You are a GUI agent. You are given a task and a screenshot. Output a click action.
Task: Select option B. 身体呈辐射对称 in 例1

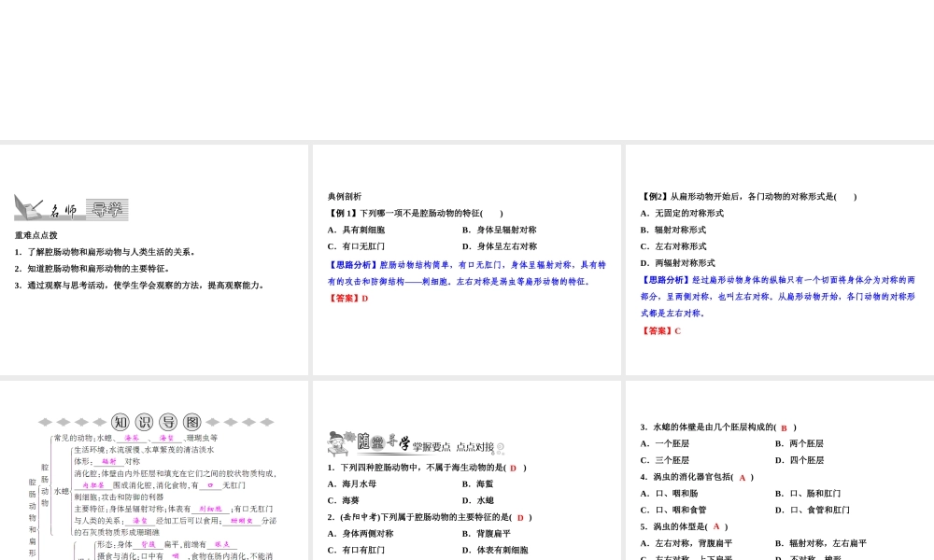click(499, 230)
